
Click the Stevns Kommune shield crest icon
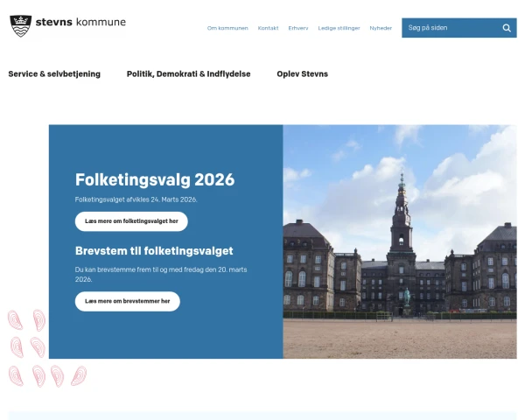[20, 26]
